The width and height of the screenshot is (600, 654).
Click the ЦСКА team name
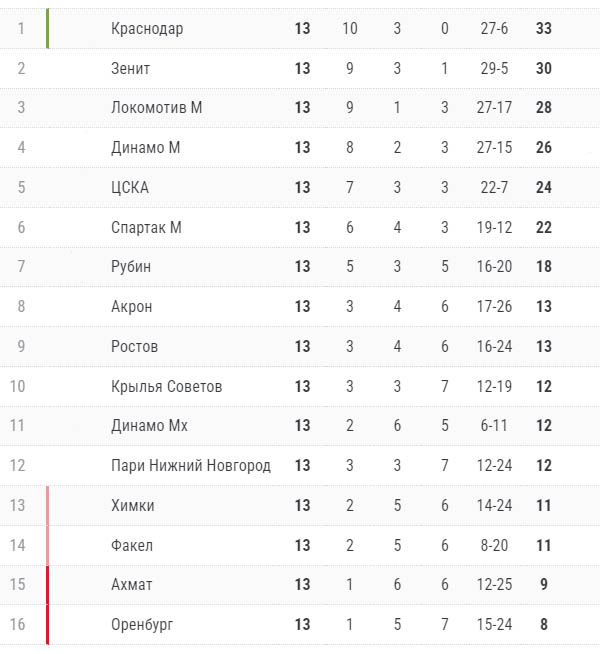coord(130,188)
